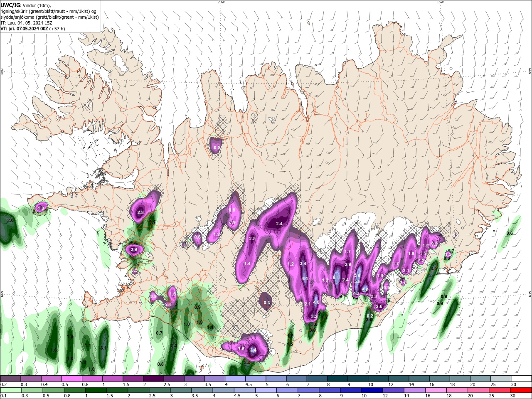Click the '6.1' snow value on the map
Viewport: 532px width, 399px height.
336,277
